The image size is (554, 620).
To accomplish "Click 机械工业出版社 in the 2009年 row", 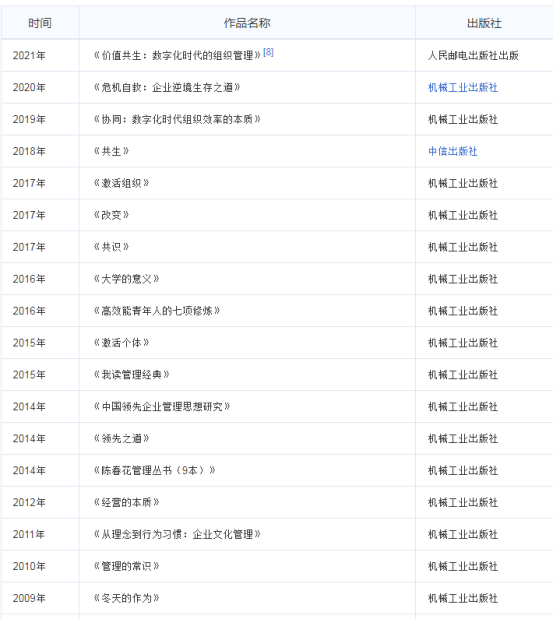I will [x=463, y=598].
